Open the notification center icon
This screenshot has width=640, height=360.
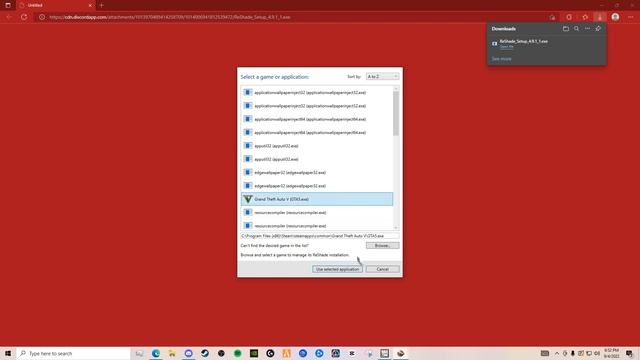(629, 353)
